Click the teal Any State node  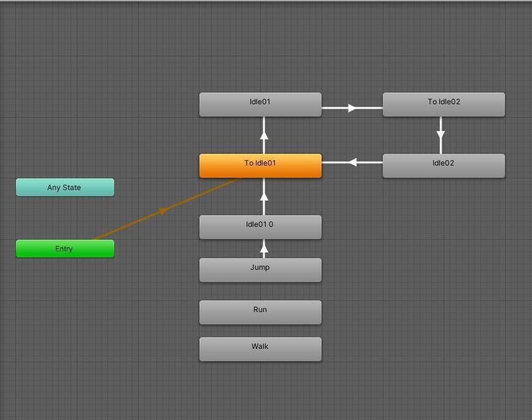tap(64, 187)
